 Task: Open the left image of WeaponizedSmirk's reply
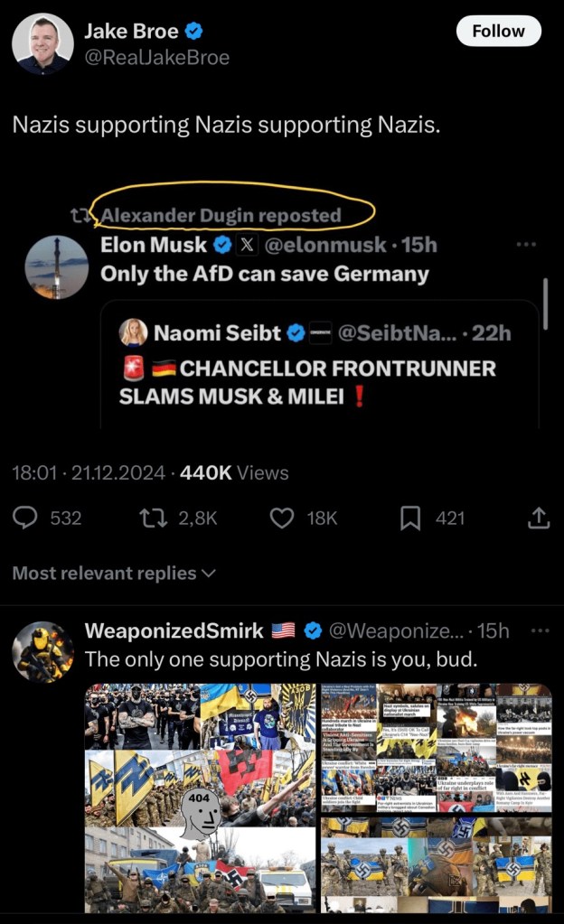tap(201, 798)
